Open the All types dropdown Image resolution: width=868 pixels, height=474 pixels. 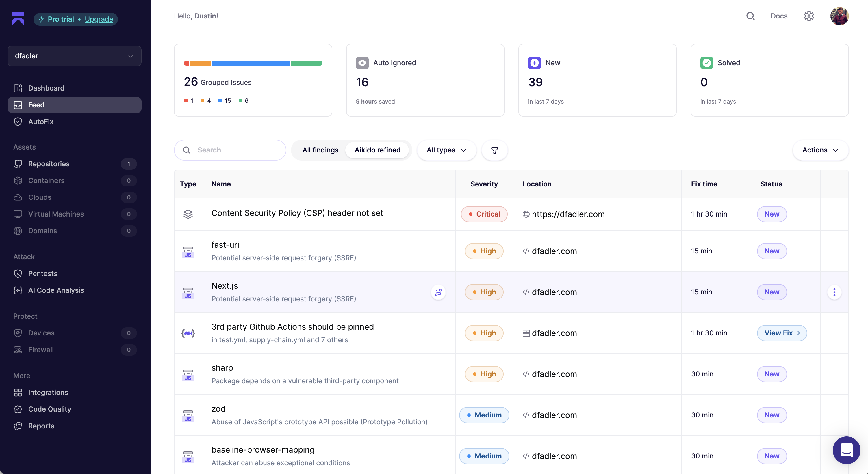tap(446, 150)
